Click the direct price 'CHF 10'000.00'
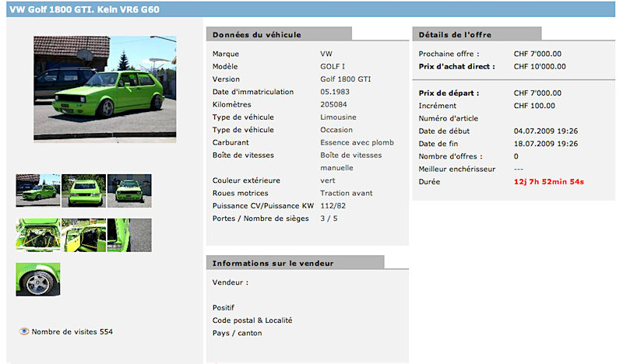The image size is (623, 364). tap(540, 67)
